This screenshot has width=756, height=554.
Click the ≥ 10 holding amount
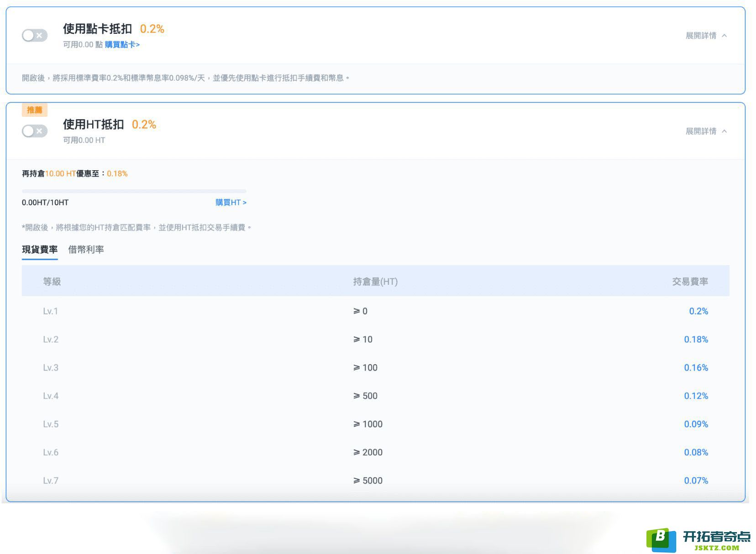363,340
